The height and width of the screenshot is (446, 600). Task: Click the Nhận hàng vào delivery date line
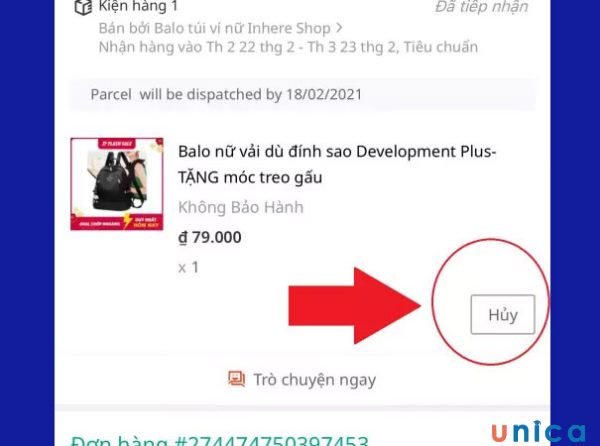[288, 47]
